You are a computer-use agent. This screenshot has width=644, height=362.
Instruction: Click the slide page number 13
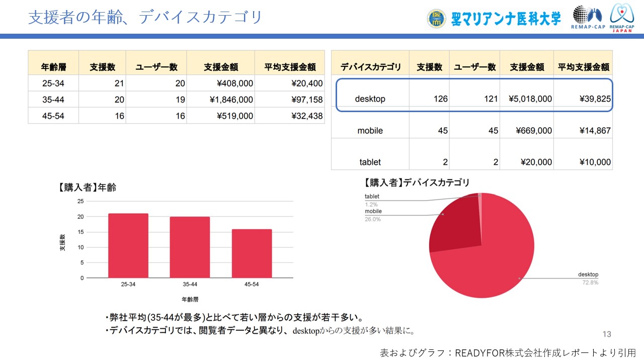(x=607, y=334)
